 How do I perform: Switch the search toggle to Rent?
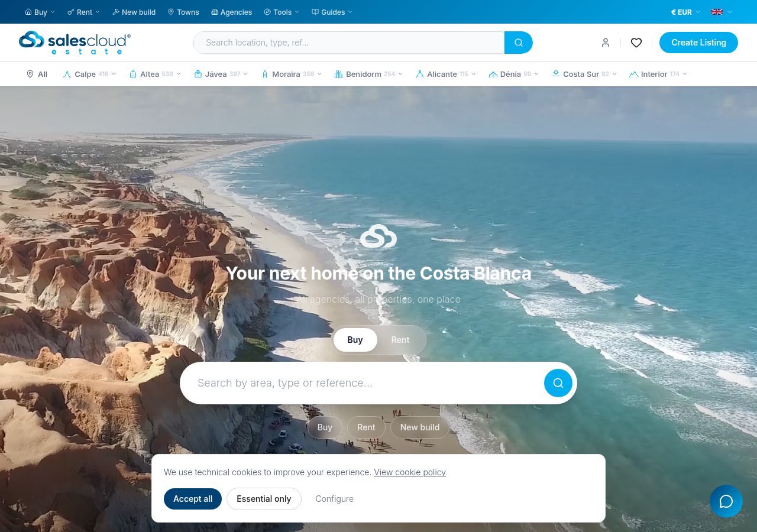pyautogui.click(x=400, y=340)
